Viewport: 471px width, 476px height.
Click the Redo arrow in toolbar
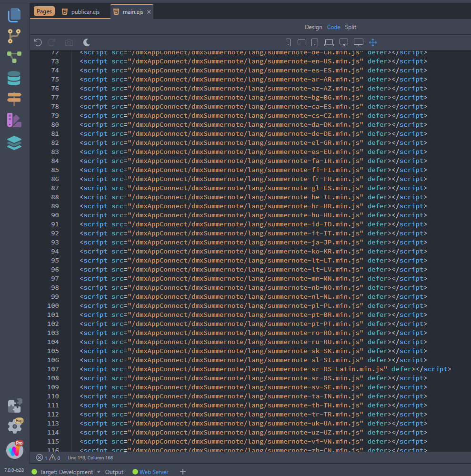[x=52, y=42]
